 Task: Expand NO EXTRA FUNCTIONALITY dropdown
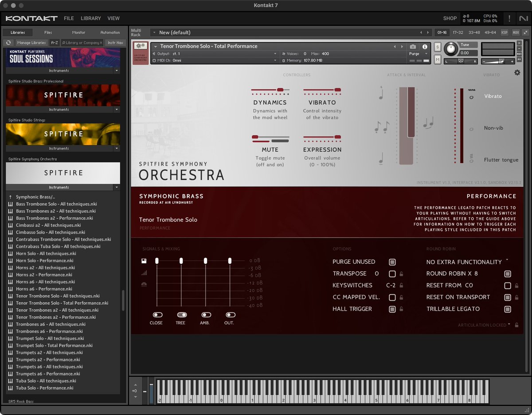click(x=507, y=261)
